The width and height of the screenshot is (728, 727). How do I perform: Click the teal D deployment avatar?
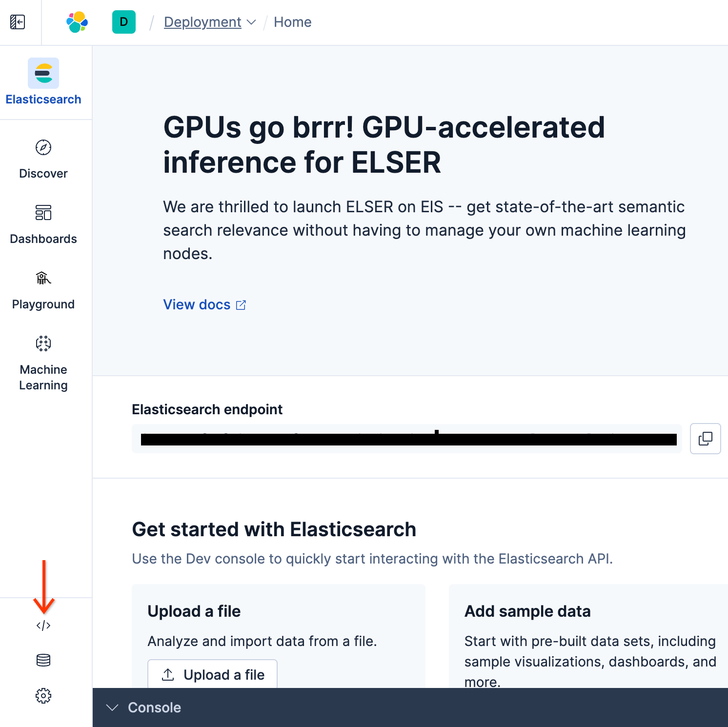tap(123, 22)
